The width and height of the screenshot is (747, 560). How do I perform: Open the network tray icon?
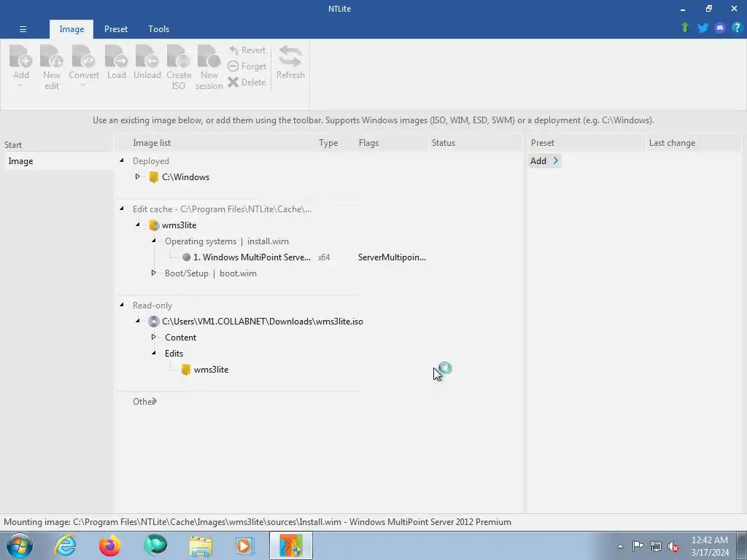[x=656, y=546]
